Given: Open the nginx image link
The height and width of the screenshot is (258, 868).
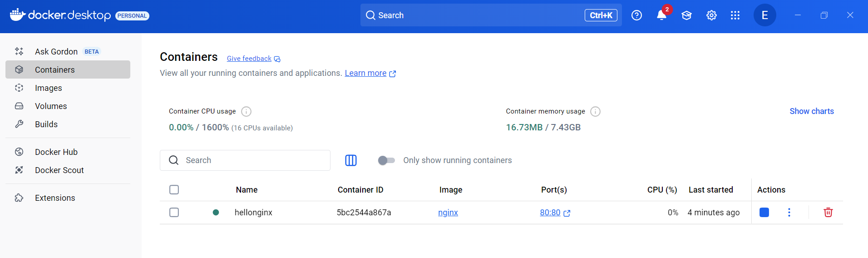Looking at the screenshot, I should 448,213.
